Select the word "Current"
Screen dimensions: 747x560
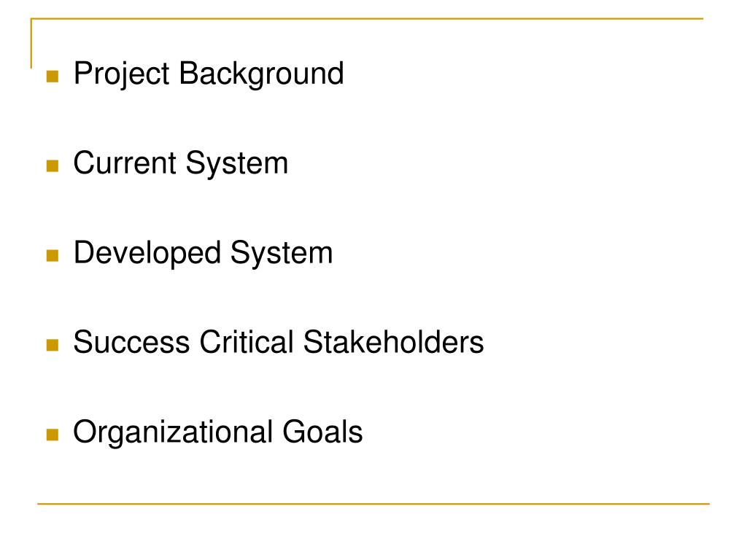click(125, 163)
